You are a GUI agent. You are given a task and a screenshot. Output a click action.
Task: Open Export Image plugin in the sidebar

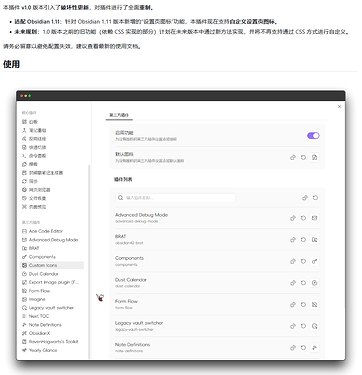50,282
